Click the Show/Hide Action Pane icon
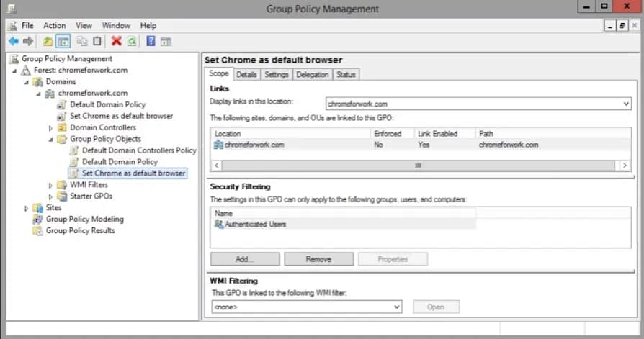Viewport: 644px width, 339px height. pyautogui.click(x=166, y=41)
